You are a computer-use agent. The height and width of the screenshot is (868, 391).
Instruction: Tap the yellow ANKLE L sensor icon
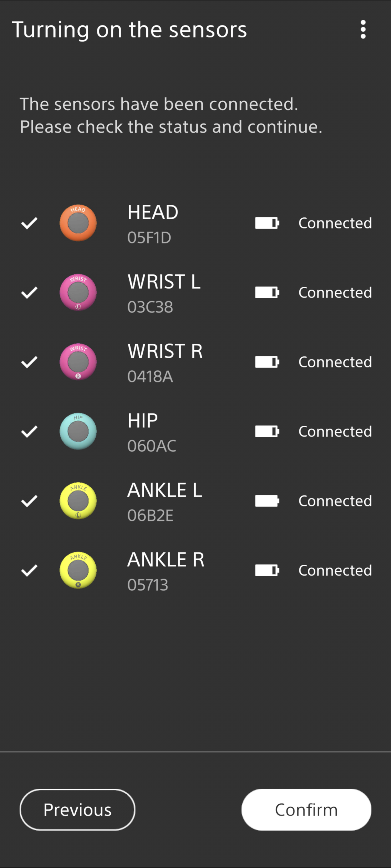(x=78, y=501)
